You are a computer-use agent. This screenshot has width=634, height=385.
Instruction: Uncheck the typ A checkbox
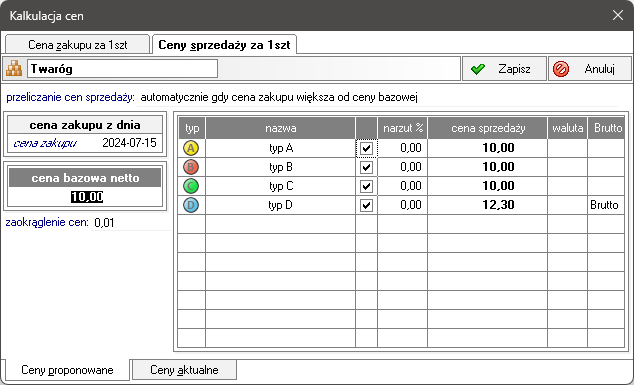point(366,148)
